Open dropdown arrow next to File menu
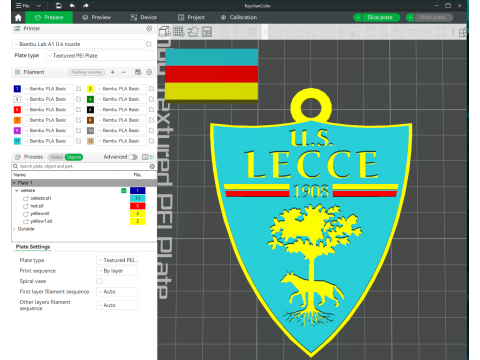This screenshot has width=480, height=360. pyautogui.click(x=39, y=6)
